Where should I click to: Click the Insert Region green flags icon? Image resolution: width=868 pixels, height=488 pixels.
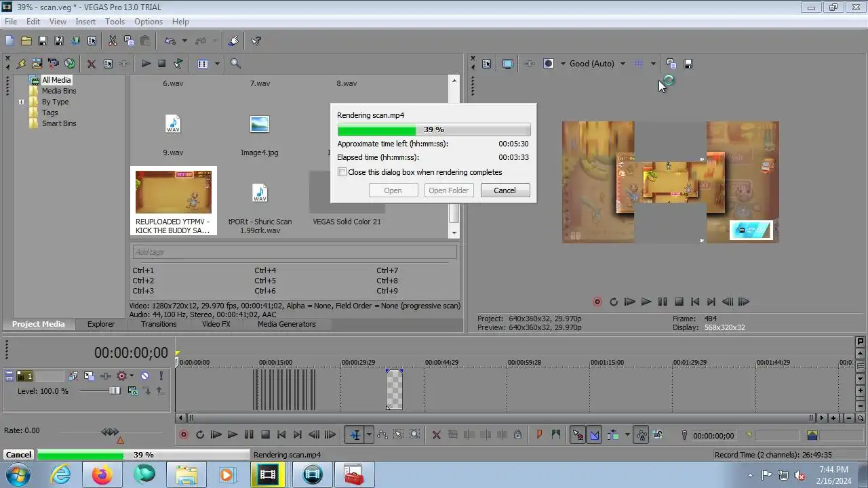pyautogui.click(x=556, y=435)
